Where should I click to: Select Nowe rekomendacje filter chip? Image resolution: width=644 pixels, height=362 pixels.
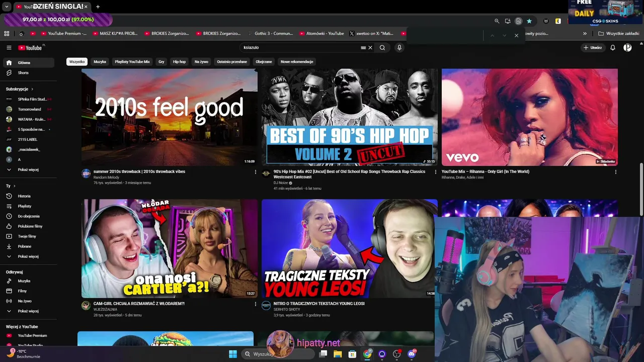point(297,62)
